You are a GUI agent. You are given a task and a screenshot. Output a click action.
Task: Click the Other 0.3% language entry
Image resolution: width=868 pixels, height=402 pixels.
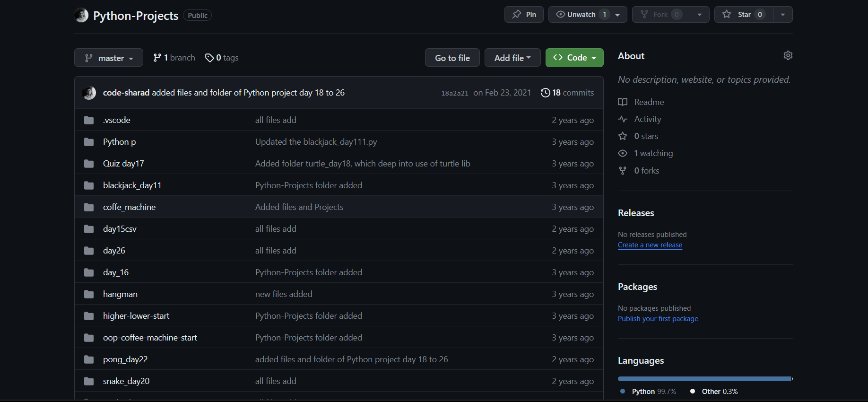pos(714,392)
